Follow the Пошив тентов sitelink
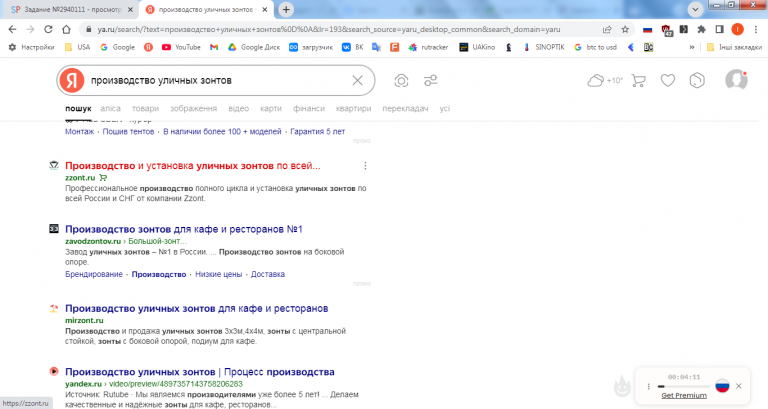 coord(128,131)
